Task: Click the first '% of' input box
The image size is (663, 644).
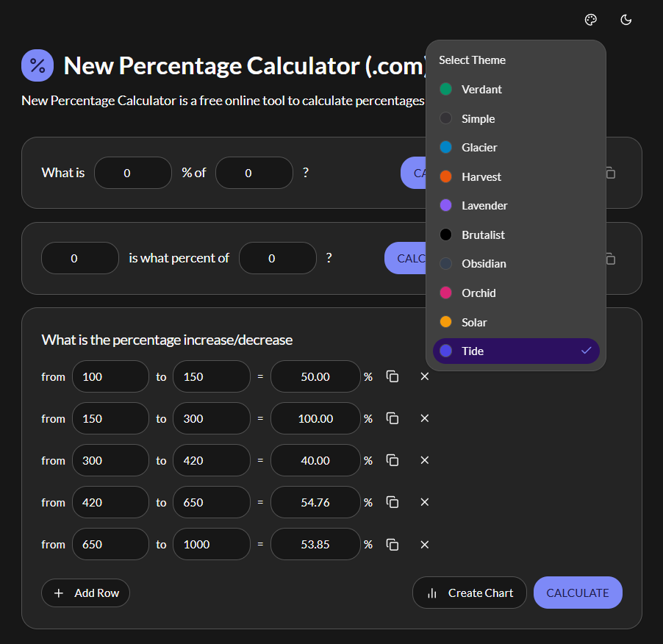Action: coord(254,173)
